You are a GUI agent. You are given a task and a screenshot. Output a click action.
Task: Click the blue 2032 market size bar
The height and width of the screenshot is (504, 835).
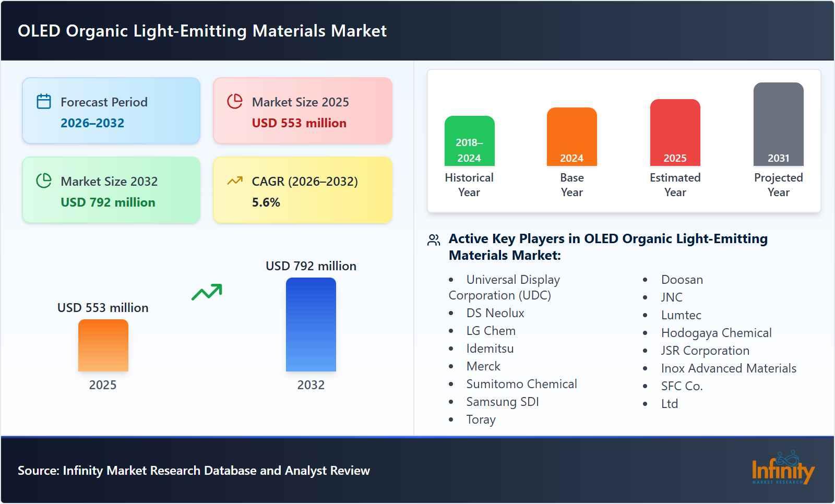point(311,325)
